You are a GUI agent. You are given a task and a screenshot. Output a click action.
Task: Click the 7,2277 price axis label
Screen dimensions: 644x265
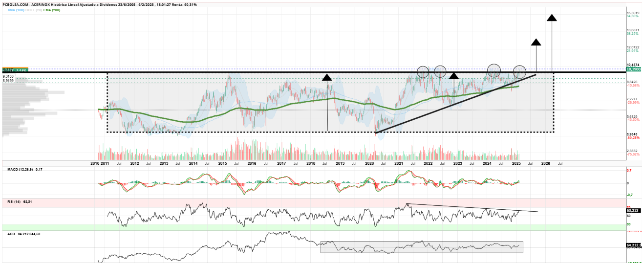click(633, 99)
